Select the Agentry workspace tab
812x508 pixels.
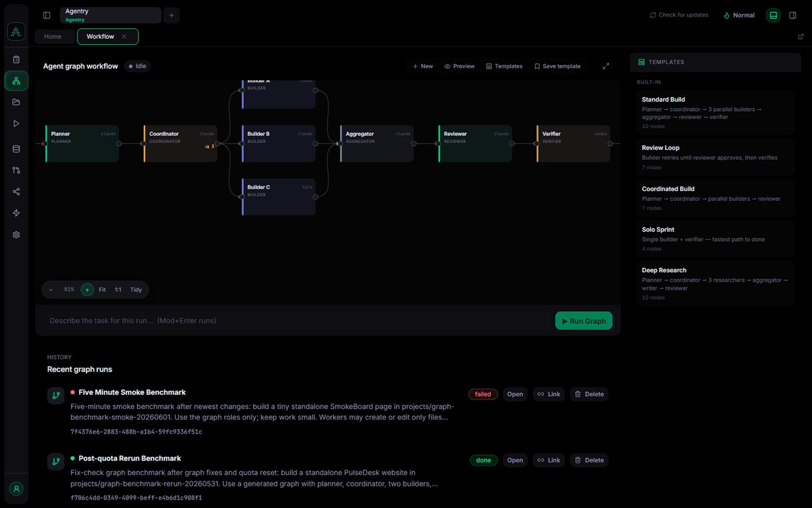110,15
